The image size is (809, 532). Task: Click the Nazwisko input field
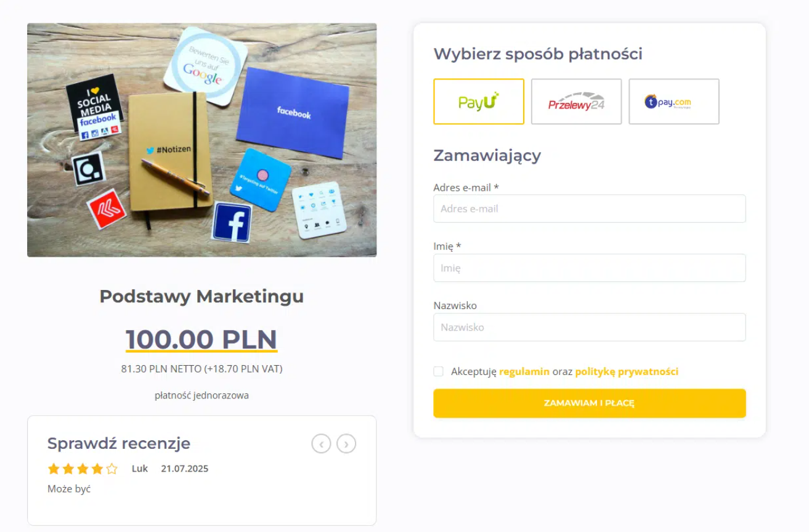pyautogui.click(x=590, y=328)
